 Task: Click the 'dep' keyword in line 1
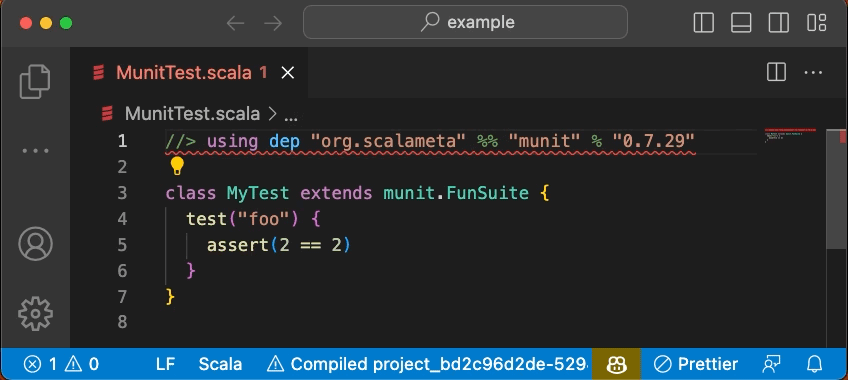pos(284,142)
